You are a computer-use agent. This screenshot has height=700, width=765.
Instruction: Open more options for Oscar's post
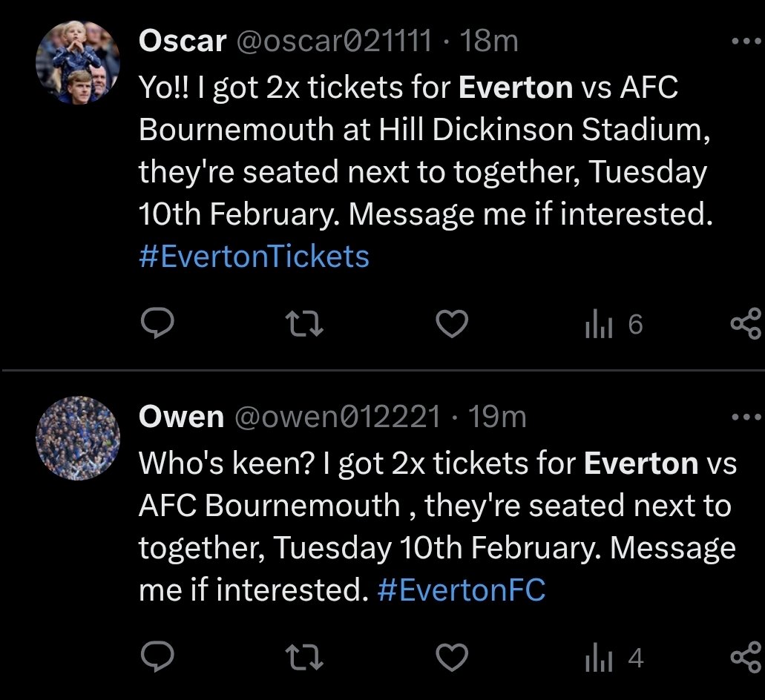point(746,41)
